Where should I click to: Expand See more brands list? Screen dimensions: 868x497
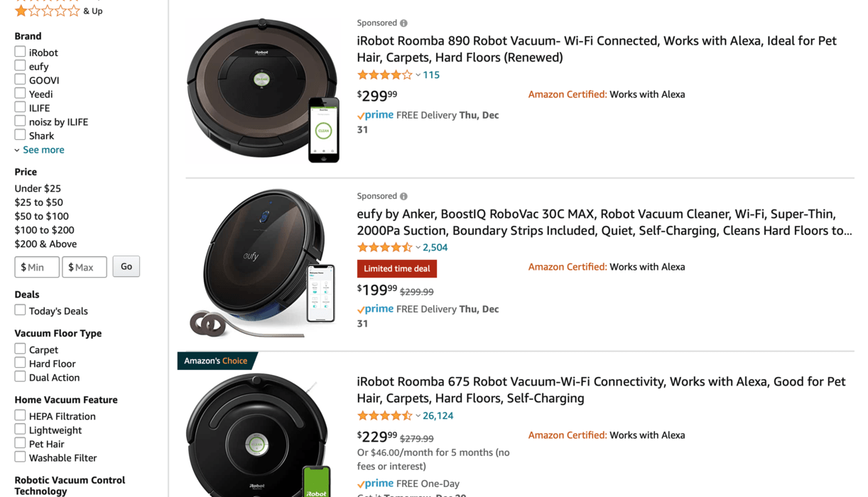tap(39, 149)
